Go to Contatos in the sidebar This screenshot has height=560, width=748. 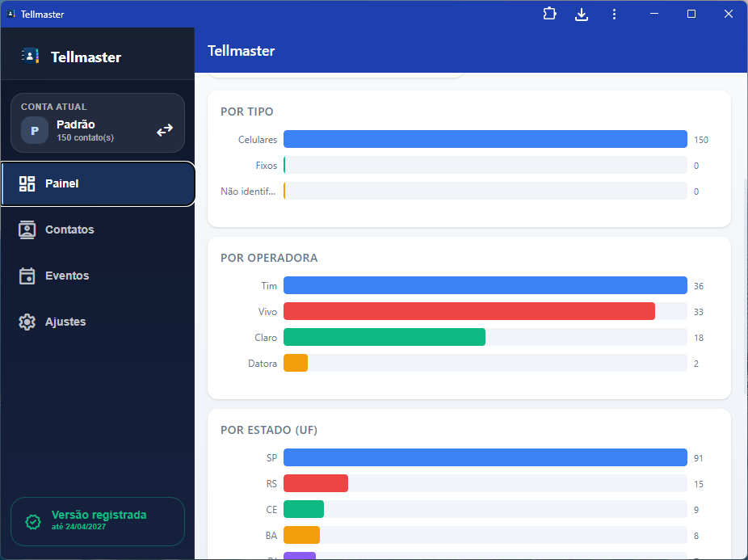click(69, 229)
